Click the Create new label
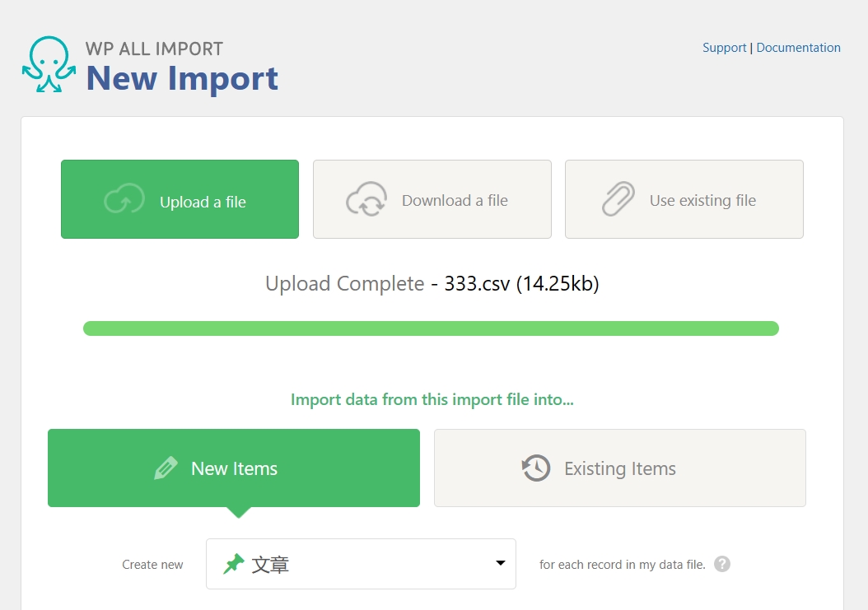 (x=152, y=565)
